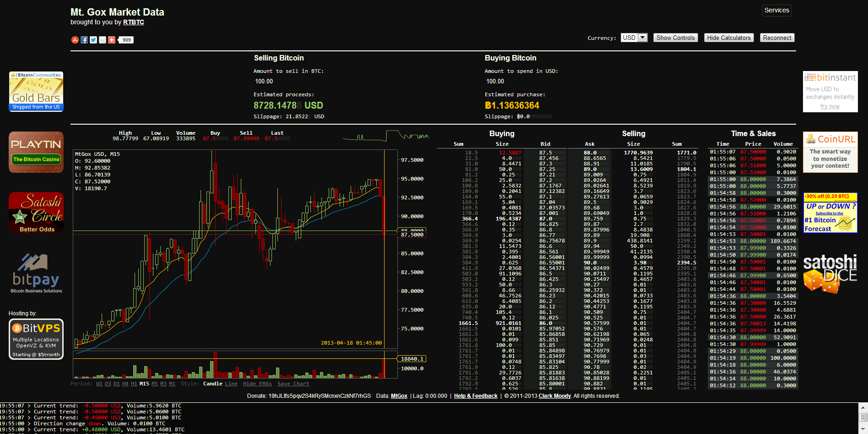
Task: Open the BitVPS hosting banner
Action: coord(36,339)
